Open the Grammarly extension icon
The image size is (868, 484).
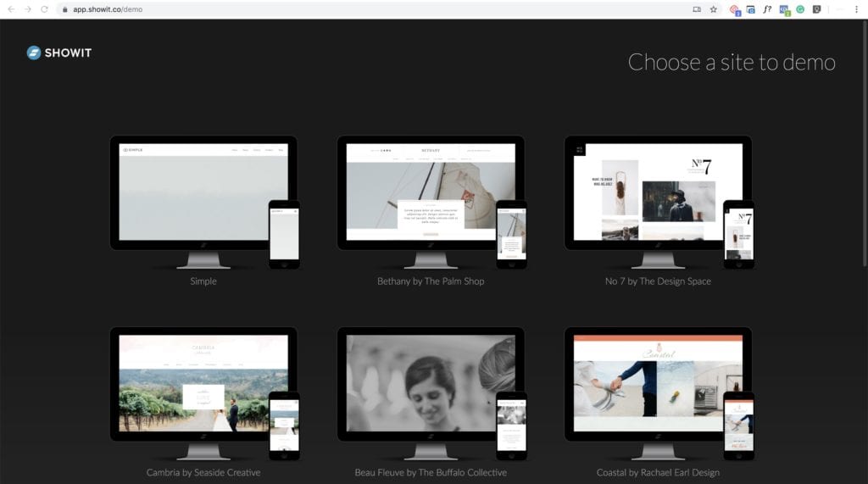coord(800,9)
